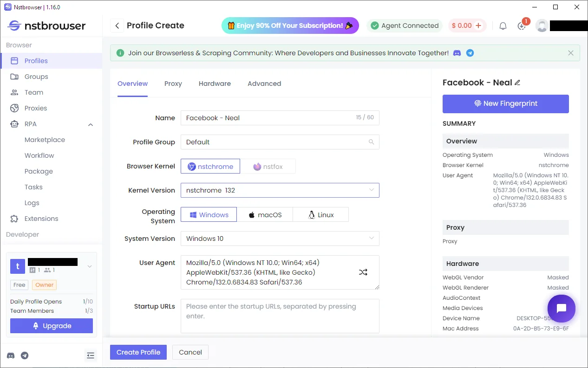This screenshot has height=368, width=588.
Task: Click the Mac Address value 0A-2D-B5-73-E9-6F
Action: pyautogui.click(x=541, y=329)
